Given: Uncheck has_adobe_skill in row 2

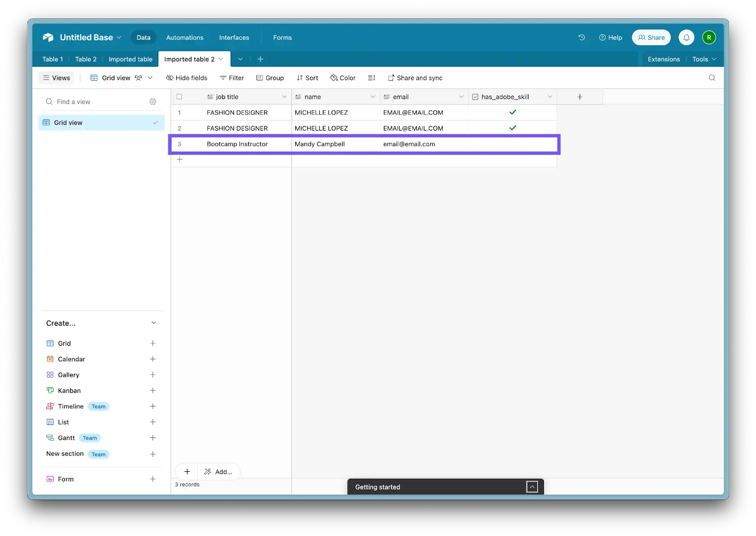Looking at the screenshot, I should coord(513,128).
